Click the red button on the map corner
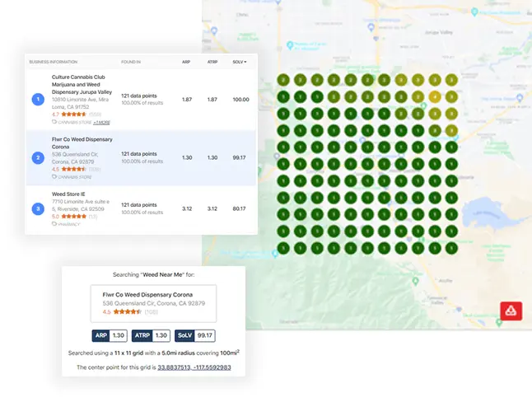 click(x=511, y=311)
